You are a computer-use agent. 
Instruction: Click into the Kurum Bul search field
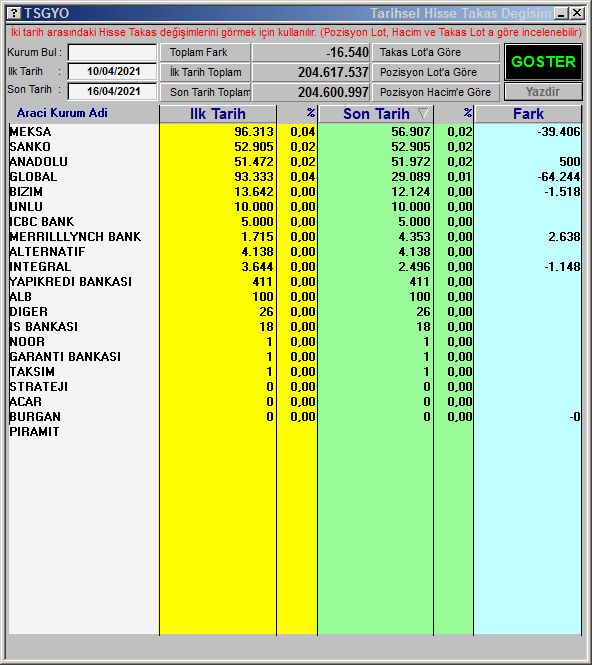tap(112, 53)
